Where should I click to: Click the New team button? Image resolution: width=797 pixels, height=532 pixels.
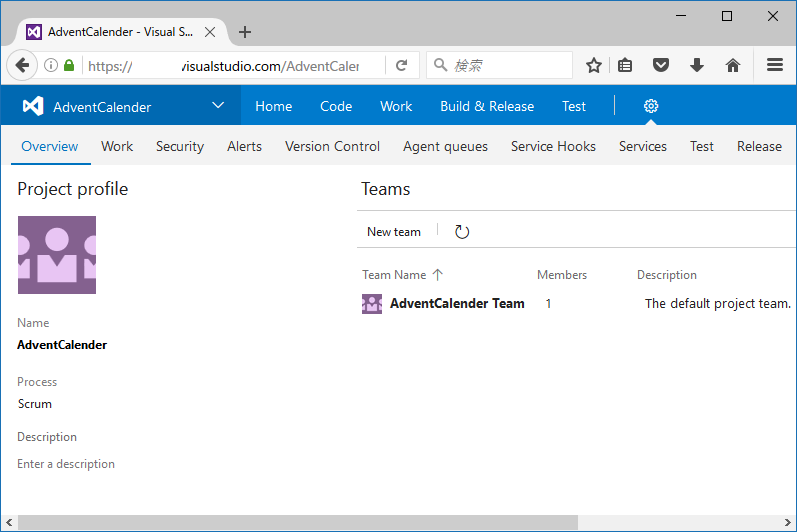point(394,232)
